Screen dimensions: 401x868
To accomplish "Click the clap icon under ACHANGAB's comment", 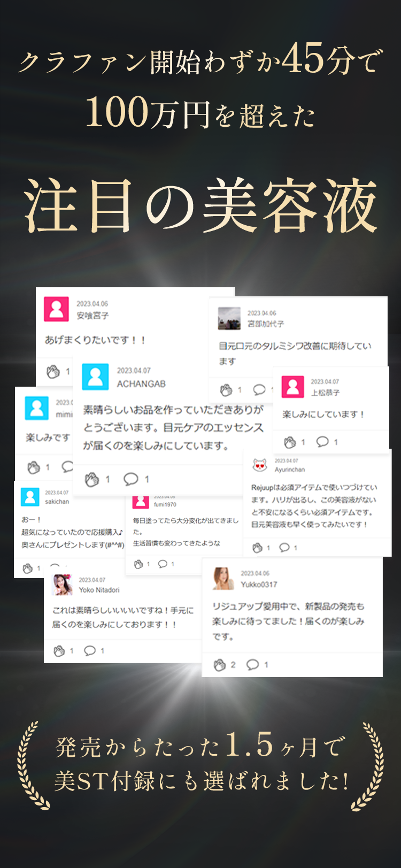I will [92, 479].
